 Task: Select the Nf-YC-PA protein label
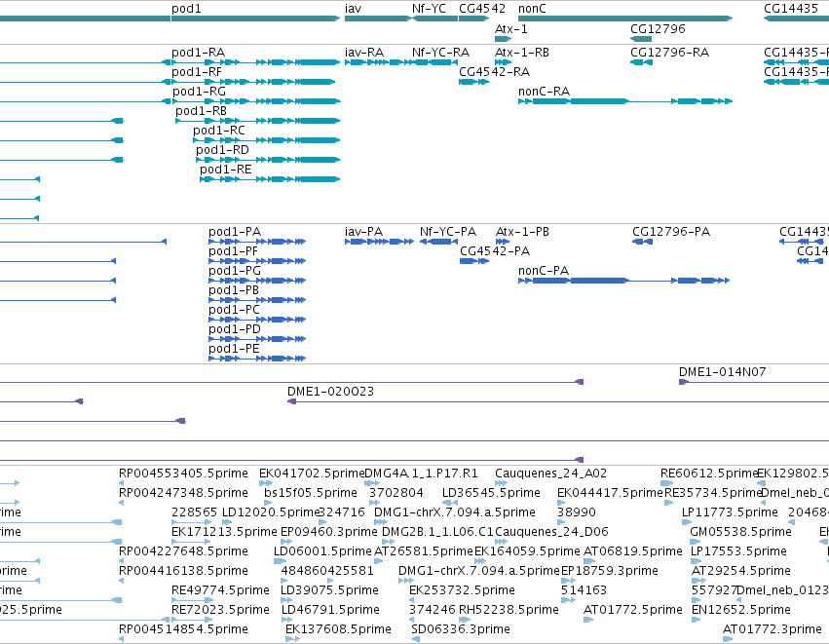(x=448, y=232)
